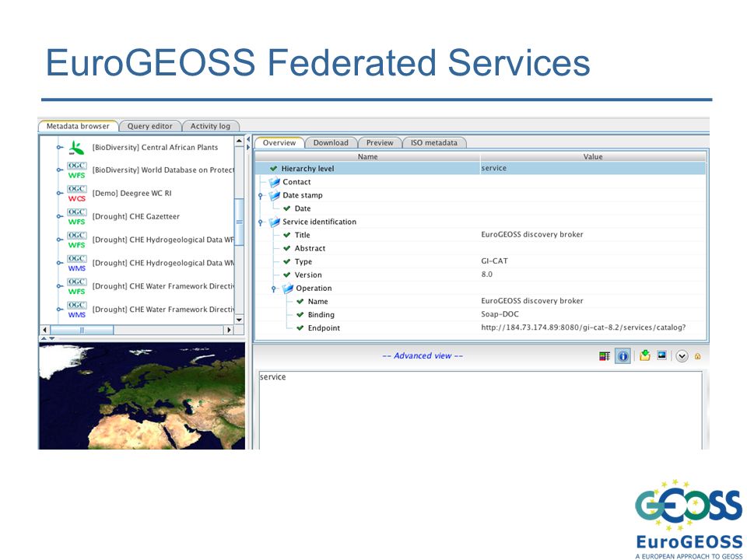747x560 pixels.
Task: Switch to the Metadata browser tab
Action: (x=78, y=126)
